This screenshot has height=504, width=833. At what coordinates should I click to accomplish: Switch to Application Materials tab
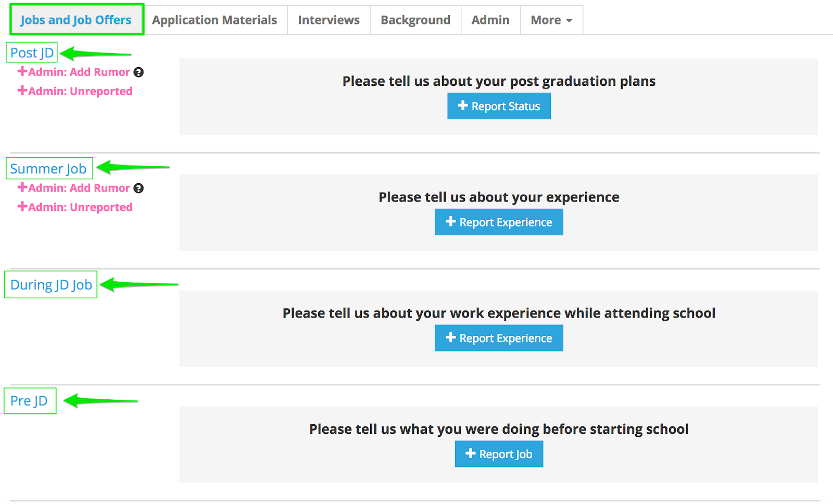pos(214,20)
